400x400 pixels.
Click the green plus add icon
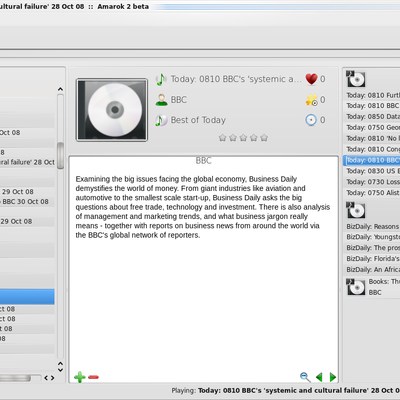pyautogui.click(x=80, y=377)
